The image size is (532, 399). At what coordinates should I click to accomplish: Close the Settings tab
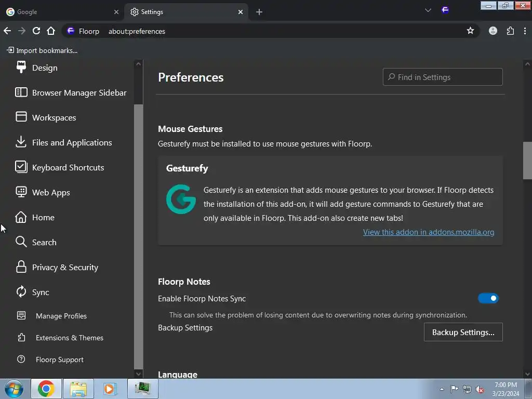[x=241, y=12]
